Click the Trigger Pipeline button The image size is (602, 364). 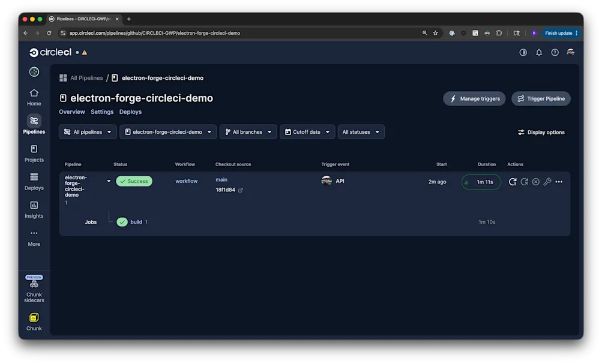click(541, 98)
